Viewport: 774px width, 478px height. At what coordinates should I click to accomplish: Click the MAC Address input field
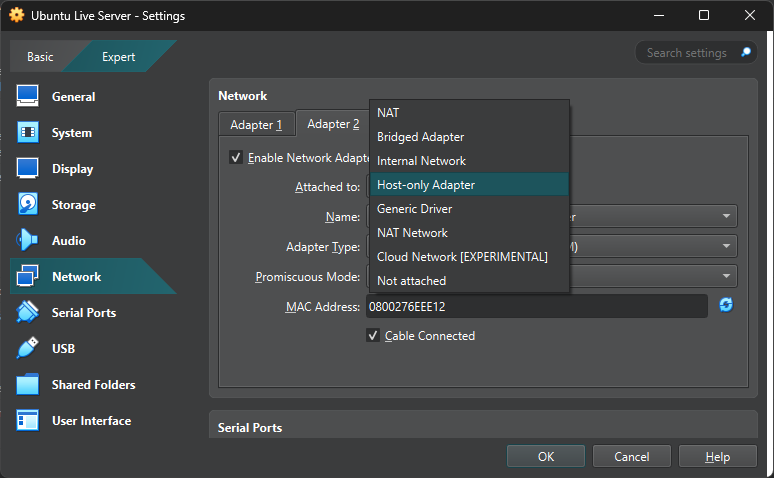click(537, 307)
